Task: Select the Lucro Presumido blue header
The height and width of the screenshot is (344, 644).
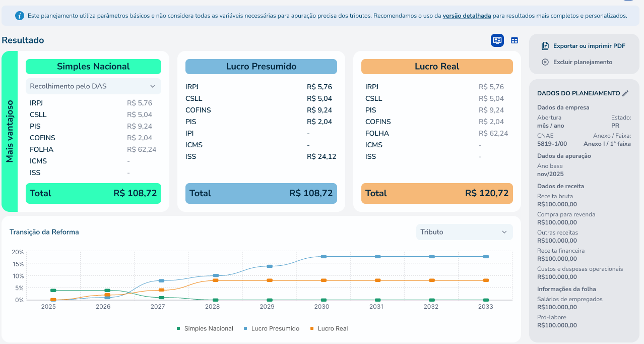Action: 261,67
